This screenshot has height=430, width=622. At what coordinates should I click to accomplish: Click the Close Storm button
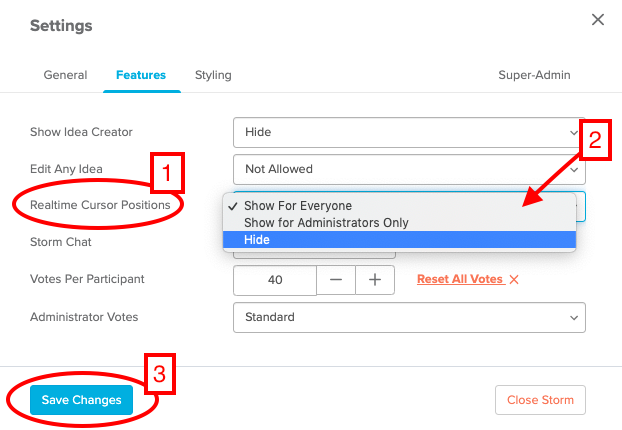(x=540, y=400)
